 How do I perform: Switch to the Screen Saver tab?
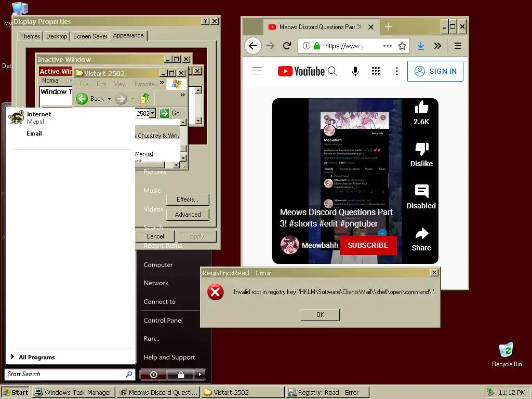90,36
